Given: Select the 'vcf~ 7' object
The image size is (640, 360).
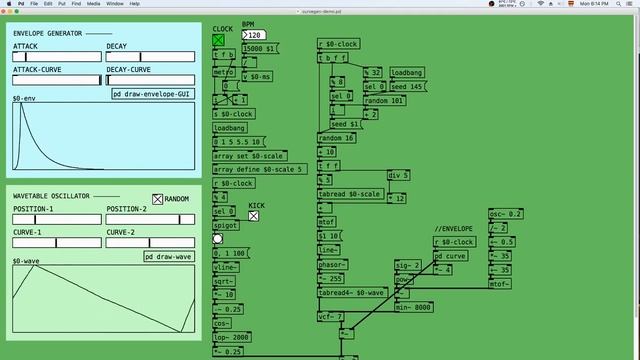Looking at the screenshot, I should click(331, 316).
